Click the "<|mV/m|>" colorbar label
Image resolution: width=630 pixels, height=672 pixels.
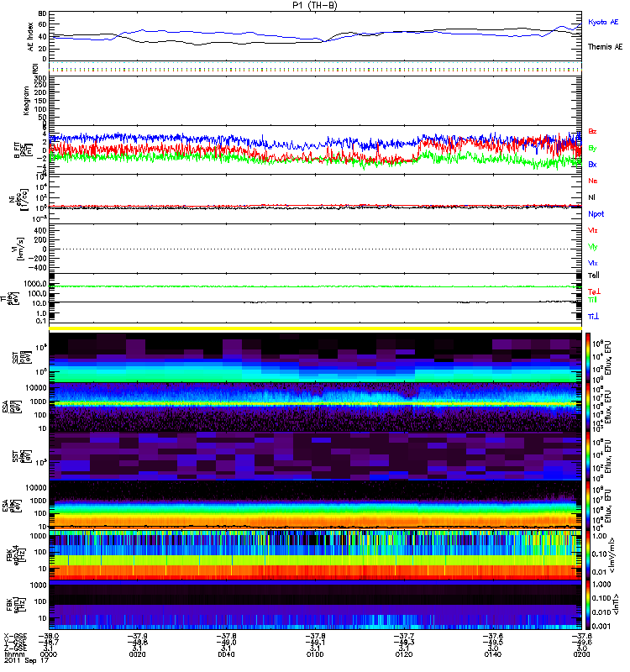[x=614, y=555]
